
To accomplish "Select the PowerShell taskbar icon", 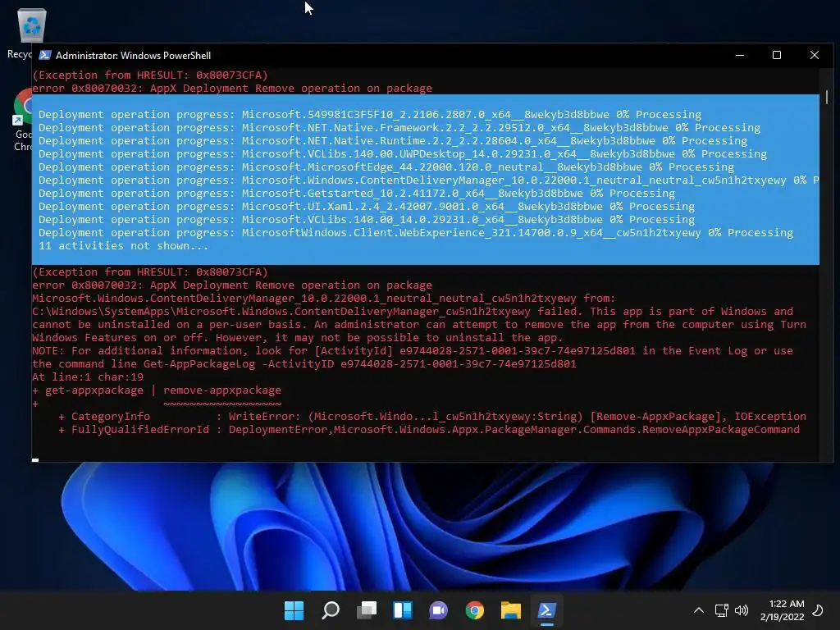I will pyautogui.click(x=546, y=610).
